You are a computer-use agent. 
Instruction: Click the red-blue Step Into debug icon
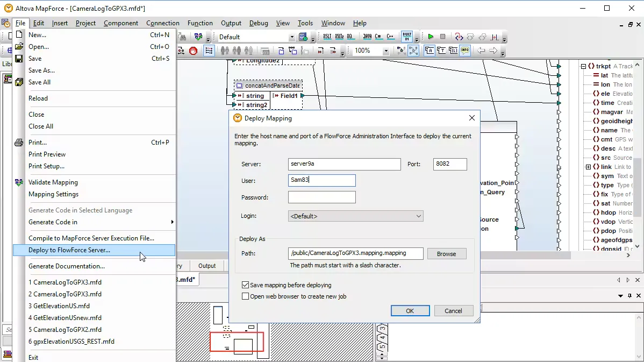(459, 37)
